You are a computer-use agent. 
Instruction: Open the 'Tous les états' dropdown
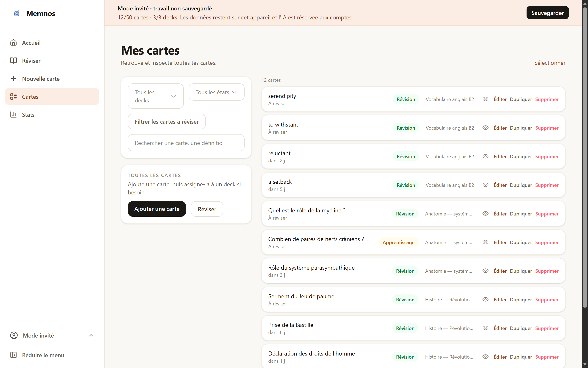point(216,92)
